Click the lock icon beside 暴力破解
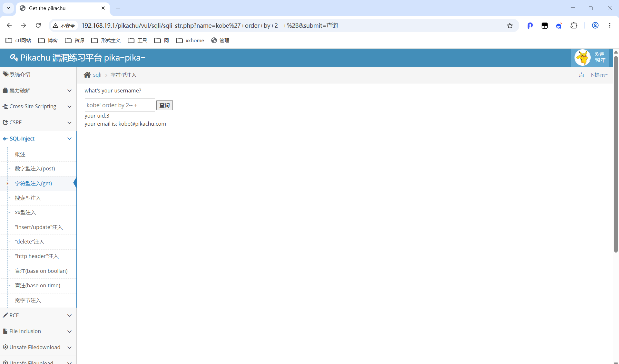The image size is (619, 364). coord(5,90)
